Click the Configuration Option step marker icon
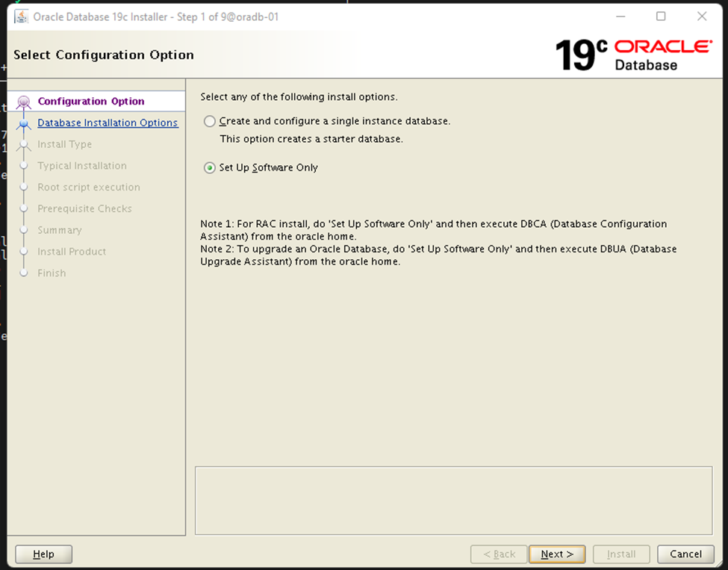The width and height of the screenshot is (728, 570). 24,102
